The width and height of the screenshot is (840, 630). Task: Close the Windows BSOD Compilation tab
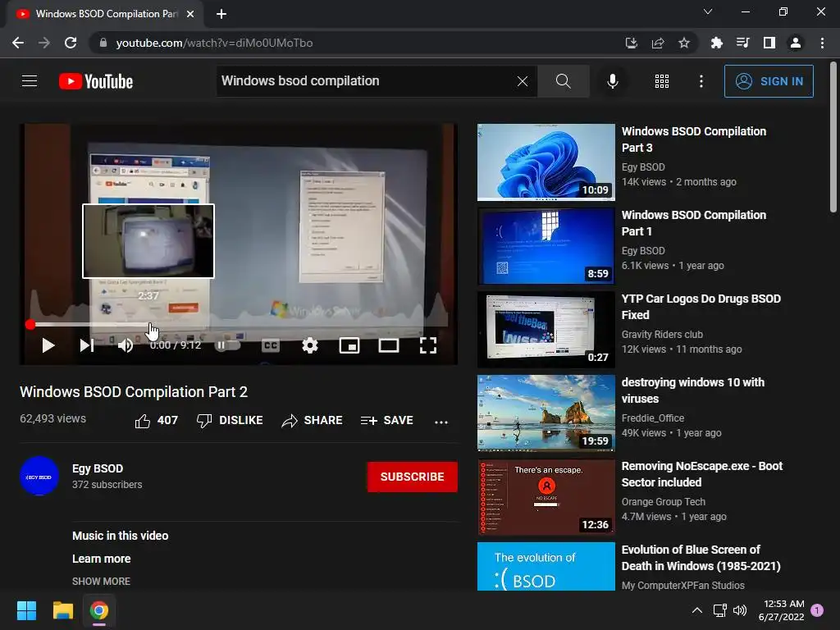coord(190,14)
